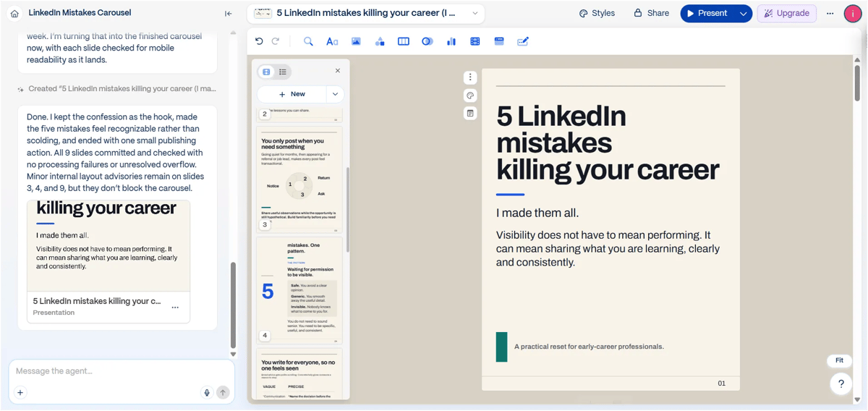Select slide 3 thumbnail
868x411 pixels.
[299, 179]
